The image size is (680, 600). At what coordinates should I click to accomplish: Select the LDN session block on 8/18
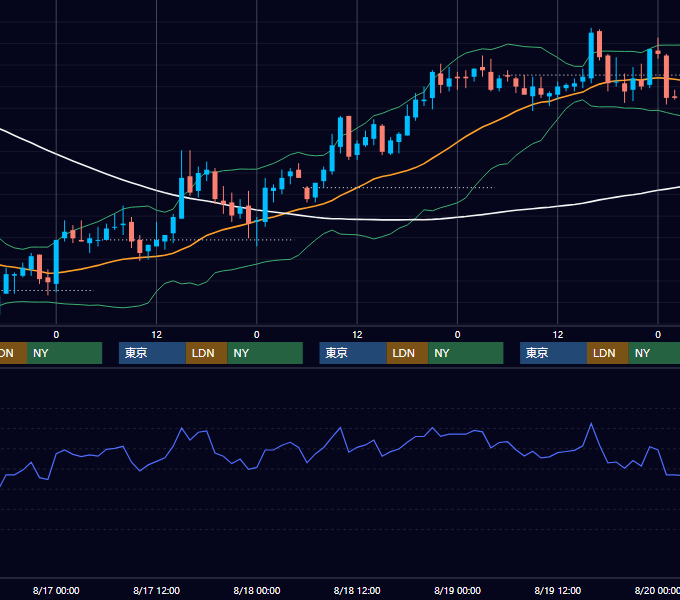coord(407,353)
